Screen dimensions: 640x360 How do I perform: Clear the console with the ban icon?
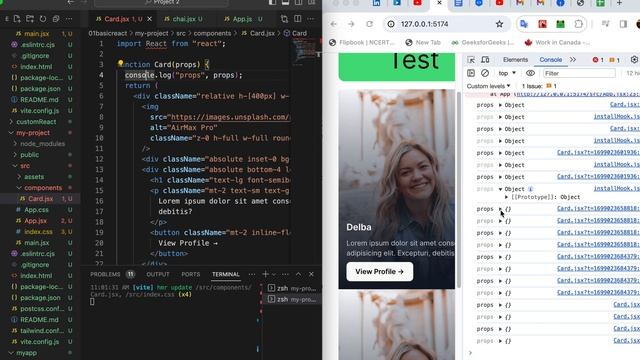[485, 73]
